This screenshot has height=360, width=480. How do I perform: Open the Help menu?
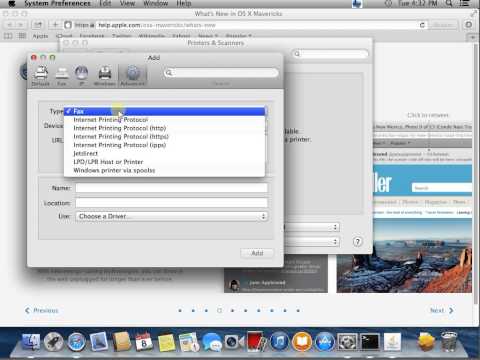click(184, 4)
